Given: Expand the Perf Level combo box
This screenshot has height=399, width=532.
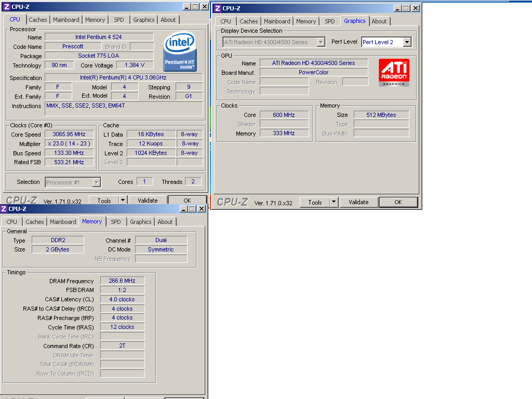Looking at the screenshot, I should click(x=407, y=42).
